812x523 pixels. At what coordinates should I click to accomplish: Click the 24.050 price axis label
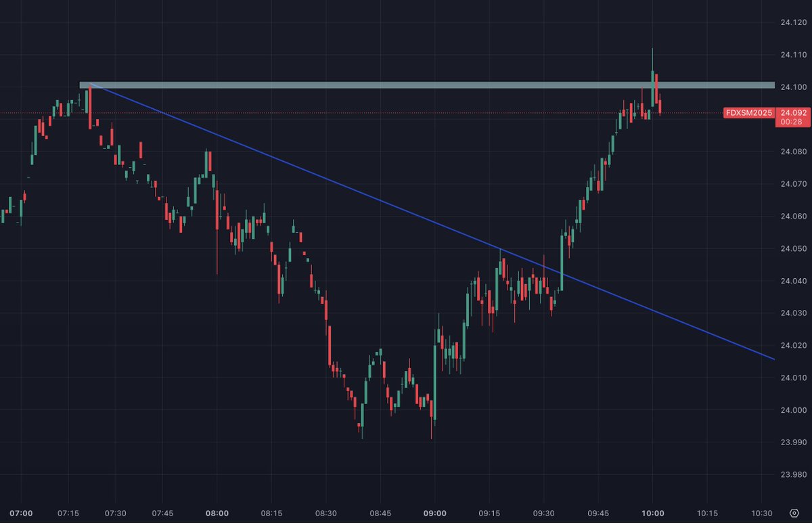793,249
